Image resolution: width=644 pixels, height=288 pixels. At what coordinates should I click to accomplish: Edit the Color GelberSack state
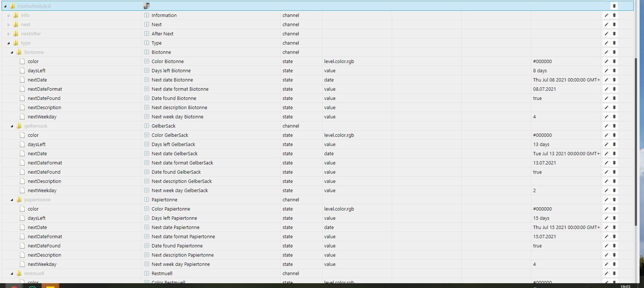point(606,135)
